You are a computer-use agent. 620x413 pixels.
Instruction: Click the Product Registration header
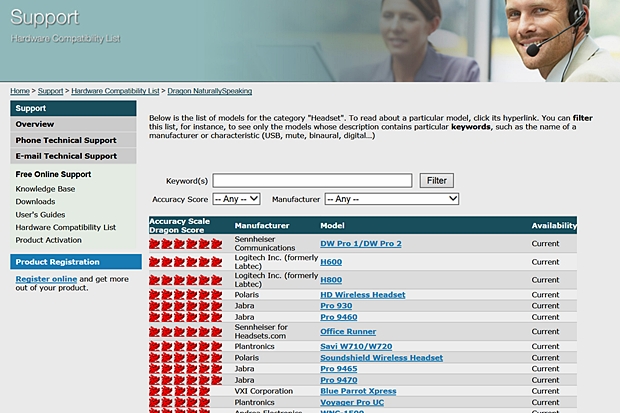pyautogui.click(x=76, y=262)
